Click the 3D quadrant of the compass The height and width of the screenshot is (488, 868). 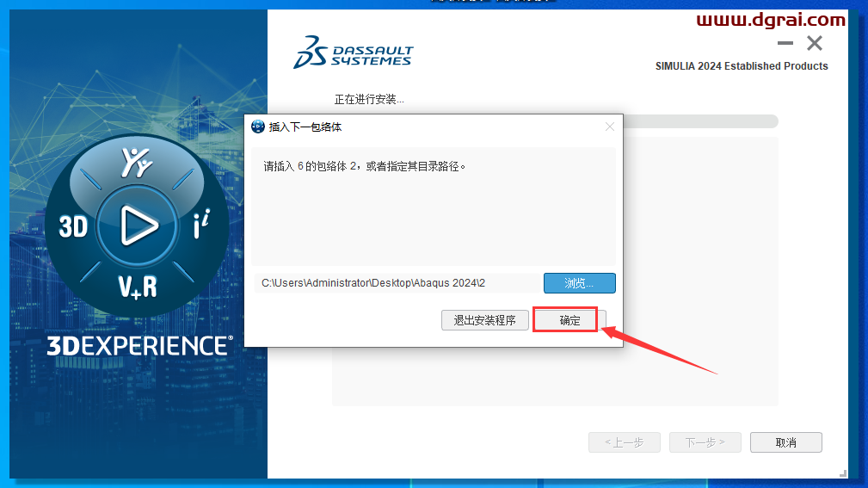tap(73, 226)
